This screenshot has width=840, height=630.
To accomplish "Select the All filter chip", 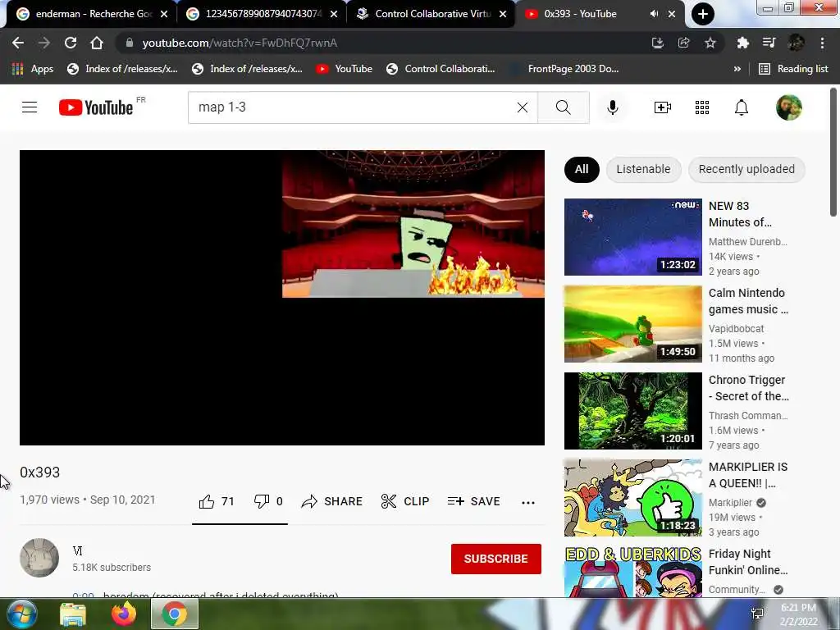I will pos(582,169).
